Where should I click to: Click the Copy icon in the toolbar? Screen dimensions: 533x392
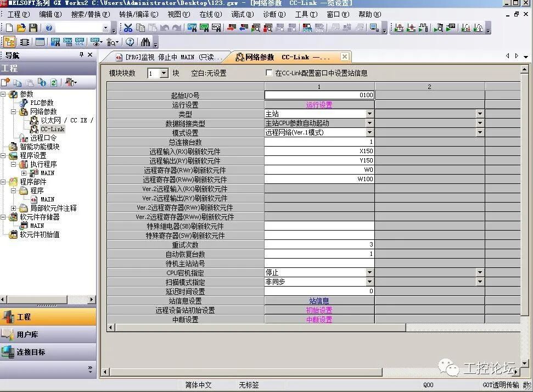tap(140, 28)
